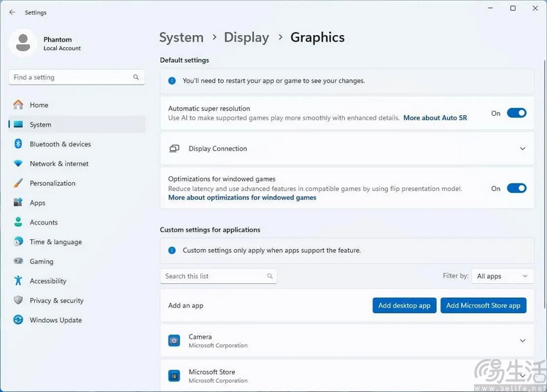Click the Network wifi icon in sidebar

click(18, 163)
